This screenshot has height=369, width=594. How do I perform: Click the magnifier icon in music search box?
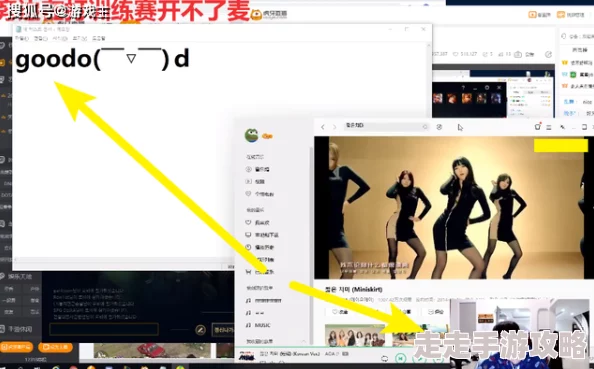coord(425,127)
